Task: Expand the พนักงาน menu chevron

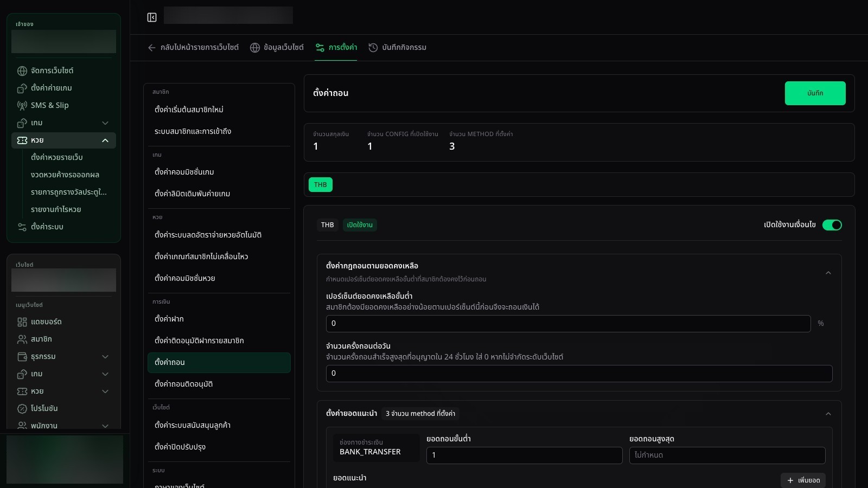Action: [105, 426]
